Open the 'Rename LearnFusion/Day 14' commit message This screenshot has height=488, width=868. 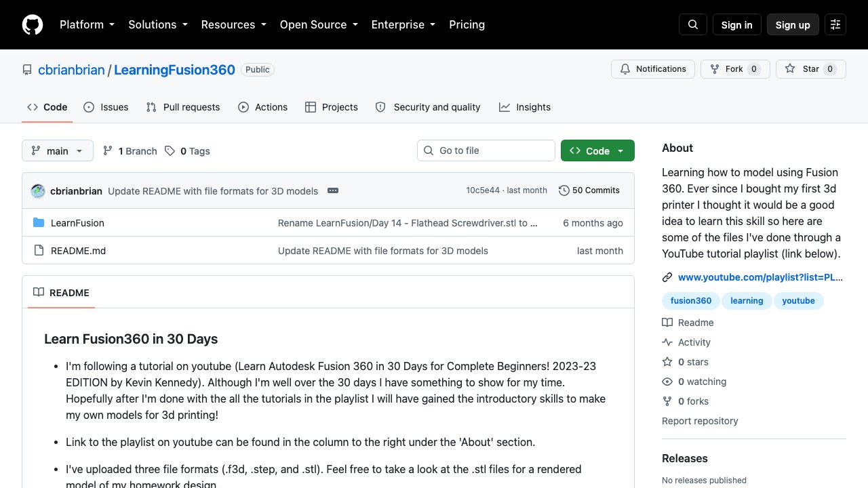coord(408,223)
